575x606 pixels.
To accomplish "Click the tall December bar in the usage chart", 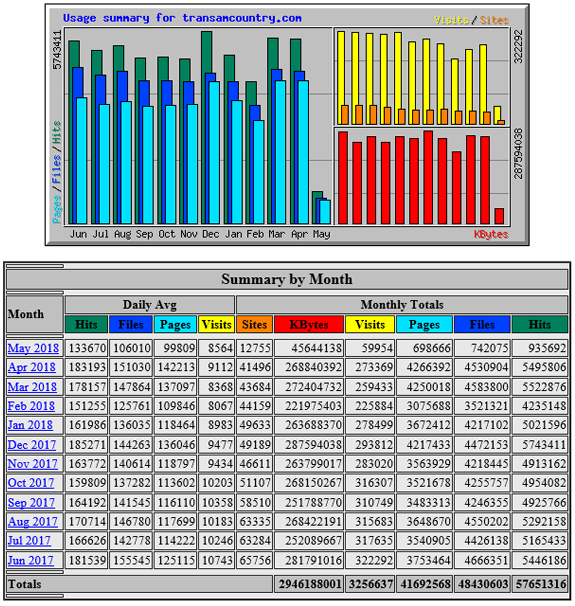I will pyautogui.click(x=207, y=128).
